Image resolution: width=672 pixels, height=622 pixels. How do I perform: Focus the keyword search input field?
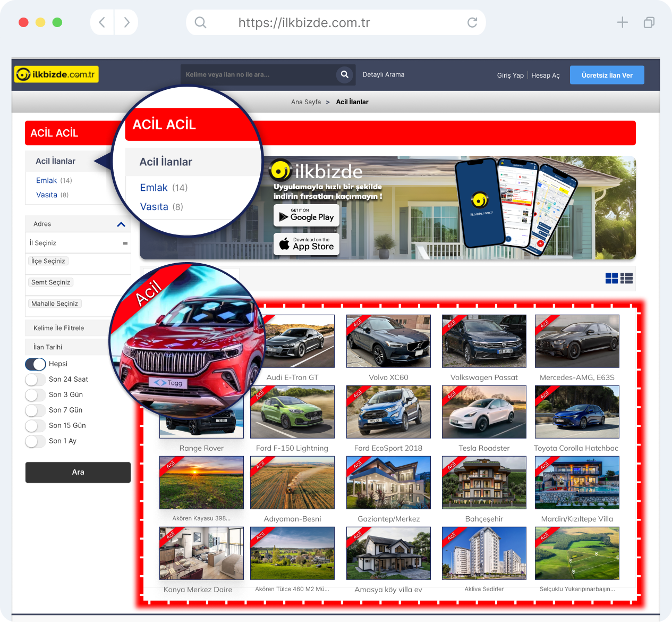point(258,75)
